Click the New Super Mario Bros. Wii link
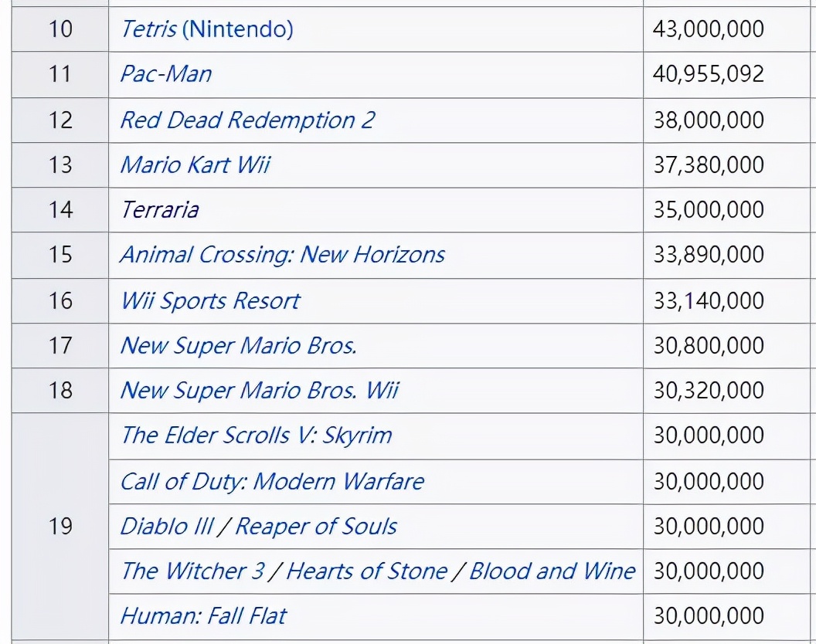 point(259,390)
